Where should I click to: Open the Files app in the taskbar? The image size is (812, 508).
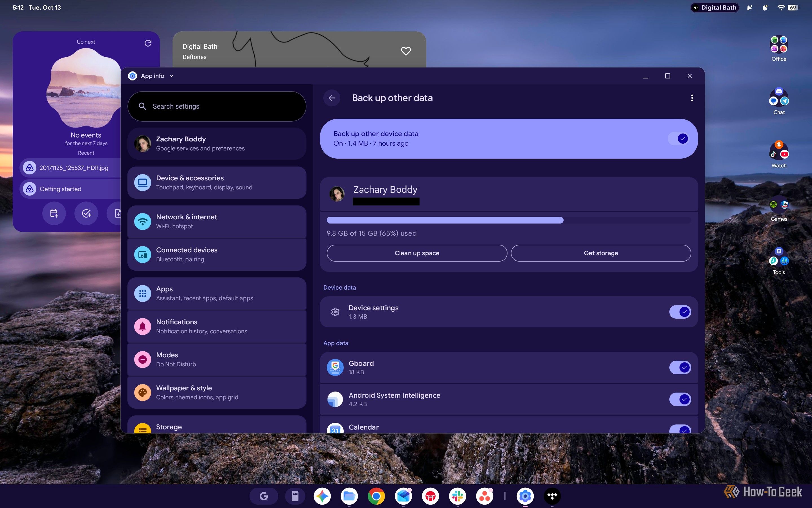[x=349, y=496]
